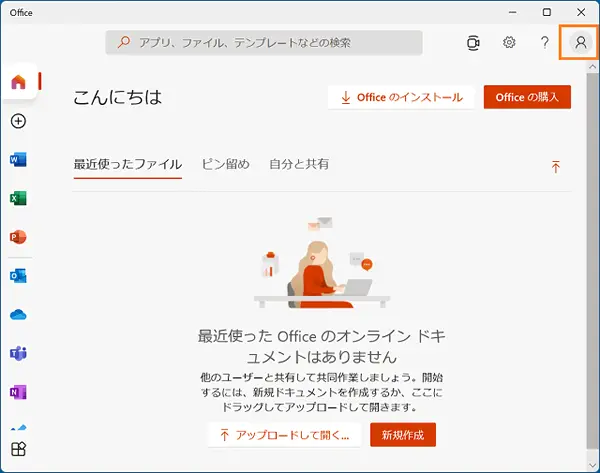This screenshot has width=600, height=473.
Task: Open OneDrive cloud icon
Action: coord(18,315)
